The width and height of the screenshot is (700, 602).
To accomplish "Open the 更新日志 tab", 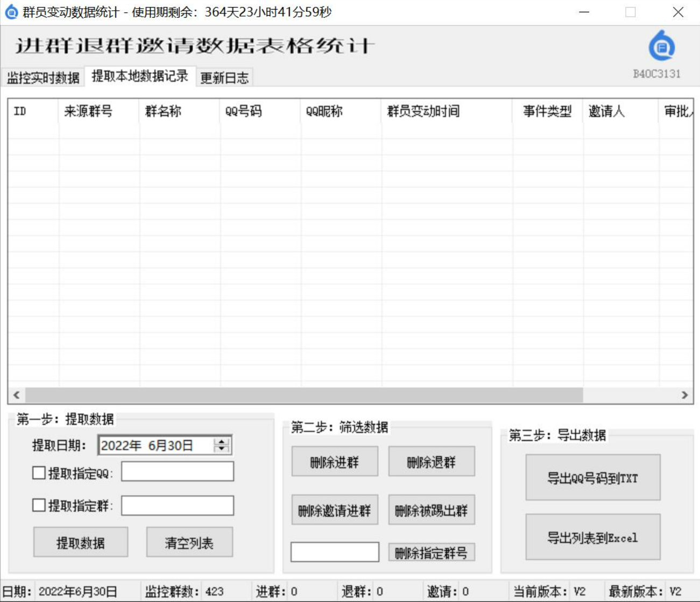I will point(224,78).
